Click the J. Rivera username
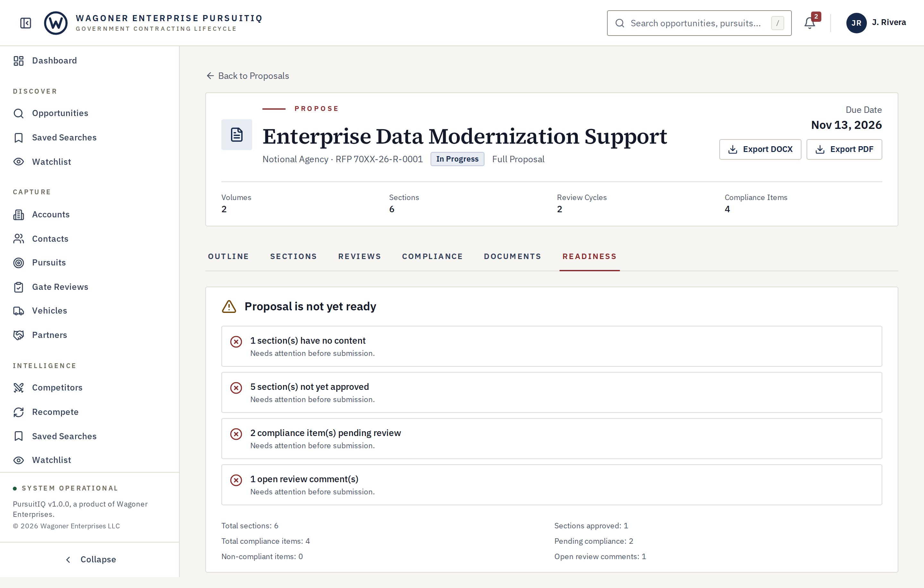Image resolution: width=924 pixels, height=588 pixels. pos(889,22)
